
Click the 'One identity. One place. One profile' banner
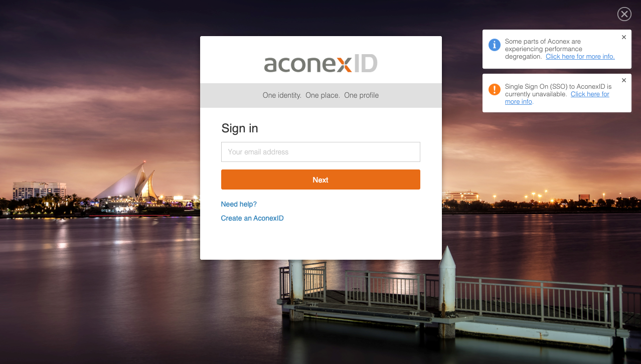(321, 95)
